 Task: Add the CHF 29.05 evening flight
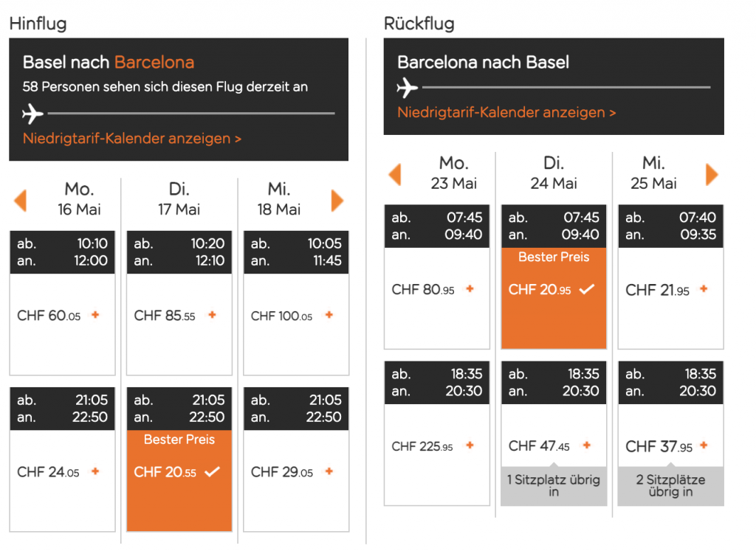[x=329, y=471]
